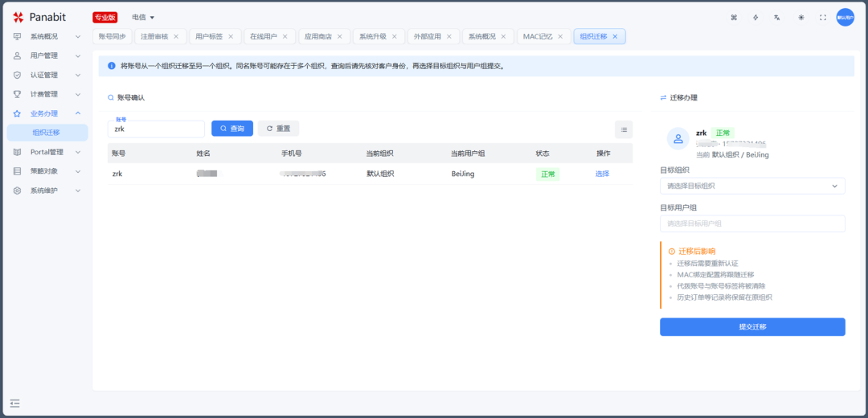Collapse the 业务办理 menu chevron
The image size is (868, 418).
77,113
